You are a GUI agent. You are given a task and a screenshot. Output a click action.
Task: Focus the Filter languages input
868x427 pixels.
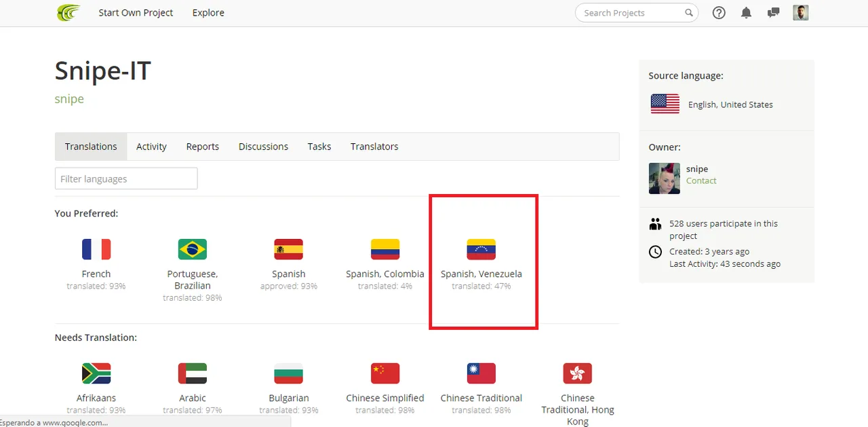[126, 179]
